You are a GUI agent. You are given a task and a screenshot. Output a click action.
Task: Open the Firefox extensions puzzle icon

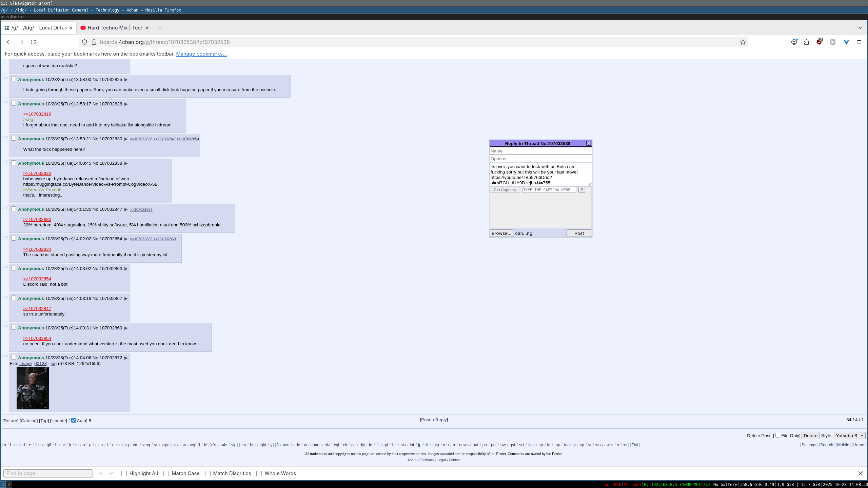tap(806, 42)
